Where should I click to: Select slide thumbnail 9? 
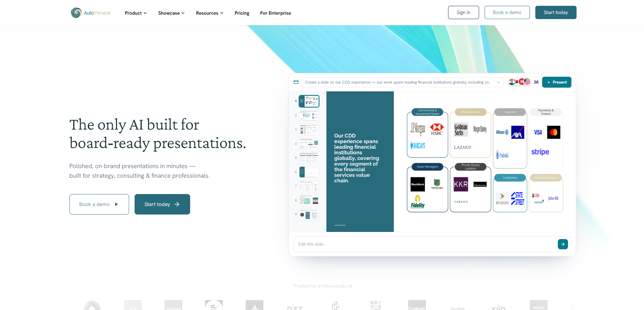(309, 215)
